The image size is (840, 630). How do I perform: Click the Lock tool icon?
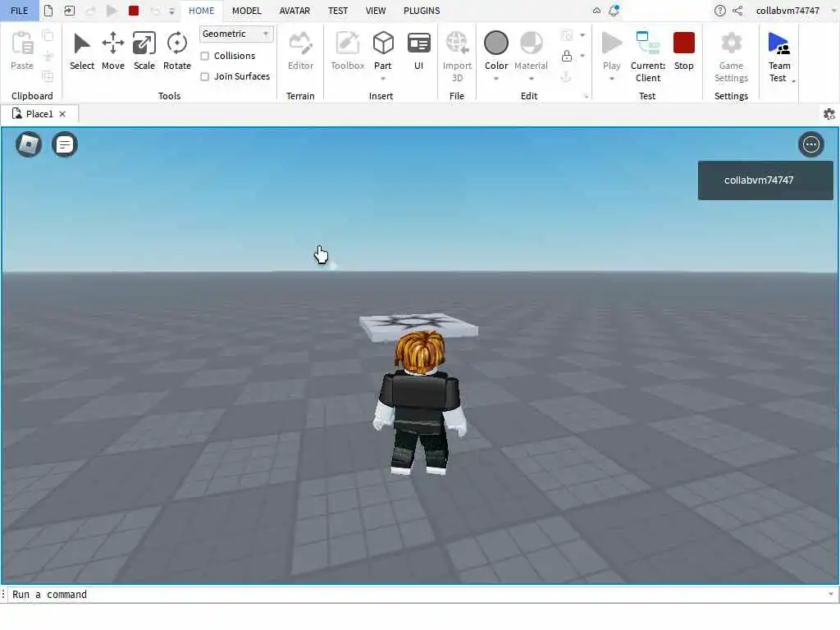(x=567, y=57)
